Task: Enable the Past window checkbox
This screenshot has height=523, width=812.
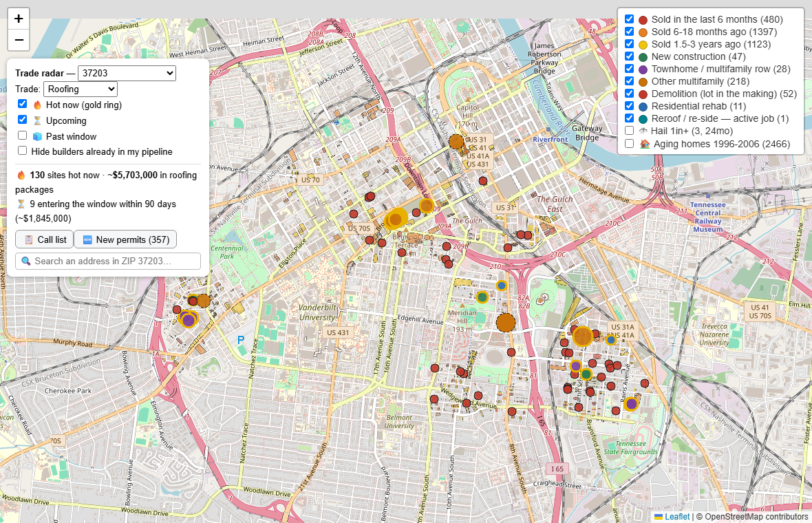Action: 22,136
